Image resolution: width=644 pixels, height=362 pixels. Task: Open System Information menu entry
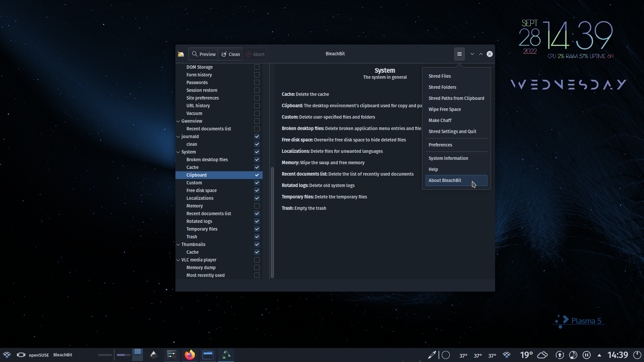pyautogui.click(x=456, y=158)
